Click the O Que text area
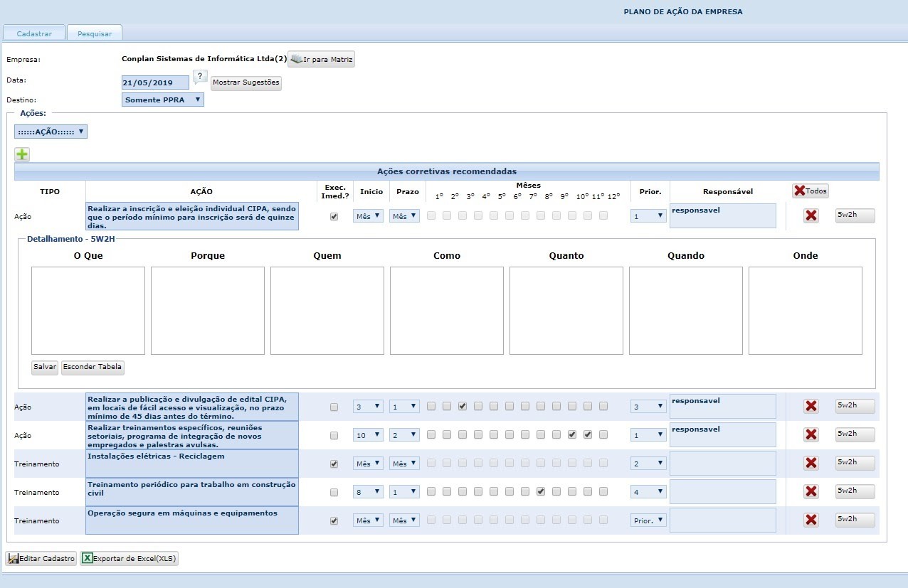This screenshot has height=588, width=908. pos(88,311)
